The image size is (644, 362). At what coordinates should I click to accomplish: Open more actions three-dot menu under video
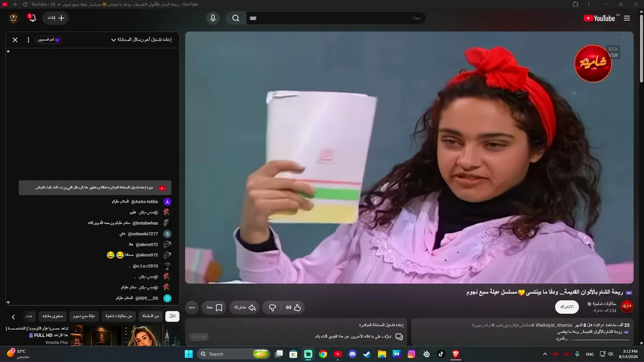pos(192,307)
